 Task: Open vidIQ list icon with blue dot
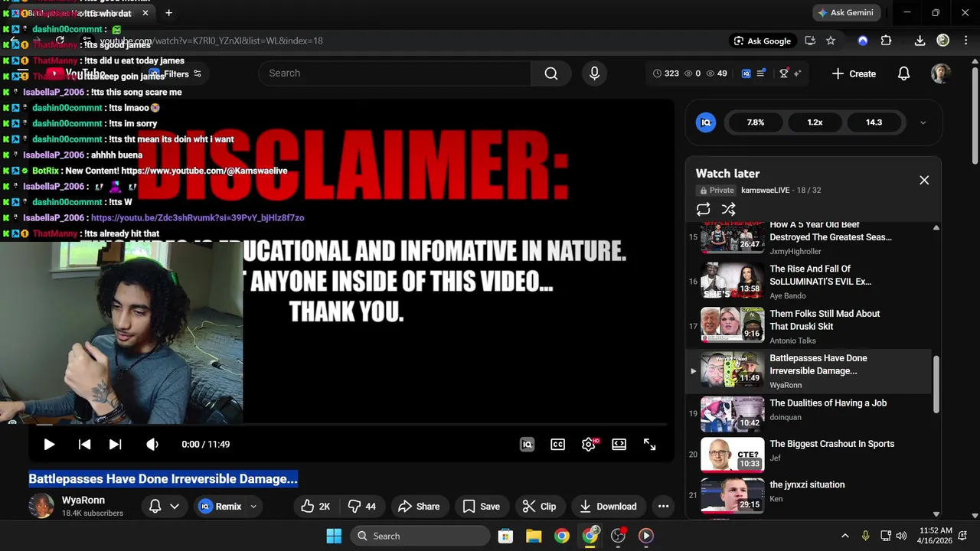[761, 73]
